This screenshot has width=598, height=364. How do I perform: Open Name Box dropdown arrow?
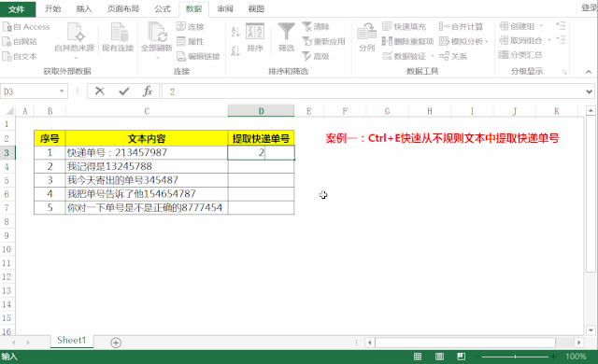click(x=62, y=91)
